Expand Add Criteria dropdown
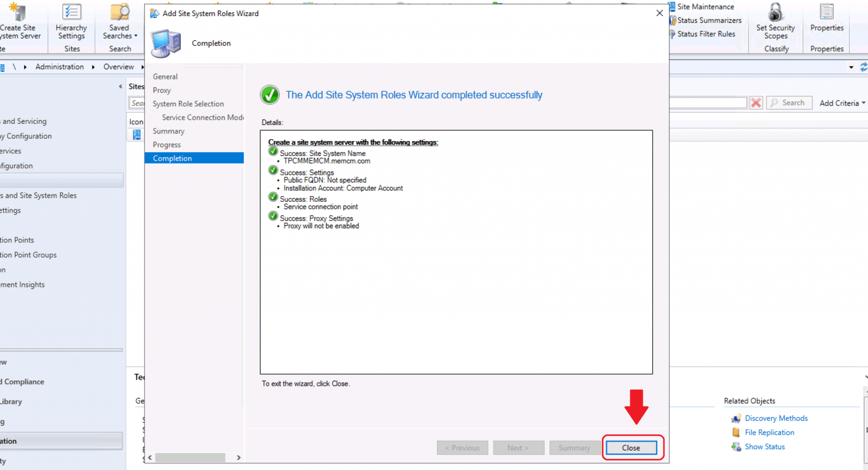This screenshot has height=470, width=868. click(x=842, y=103)
